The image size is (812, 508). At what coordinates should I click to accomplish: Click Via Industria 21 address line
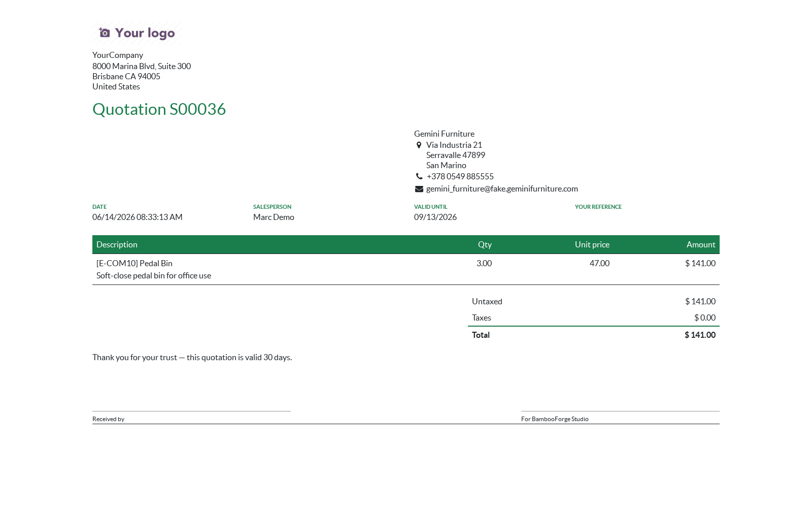point(454,145)
